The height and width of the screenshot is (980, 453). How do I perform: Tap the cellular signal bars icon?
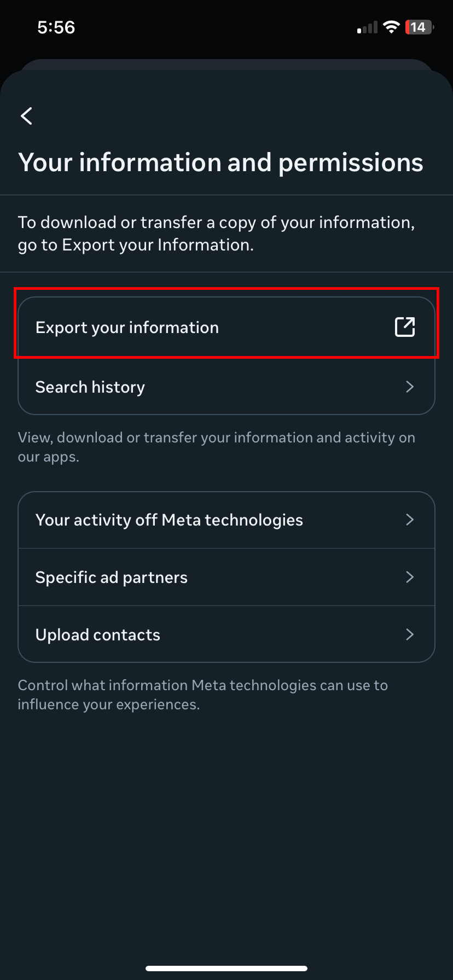pos(367,27)
